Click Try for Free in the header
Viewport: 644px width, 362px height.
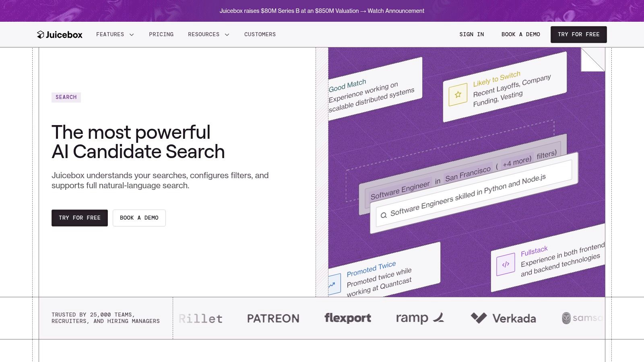pyautogui.click(x=579, y=35)
